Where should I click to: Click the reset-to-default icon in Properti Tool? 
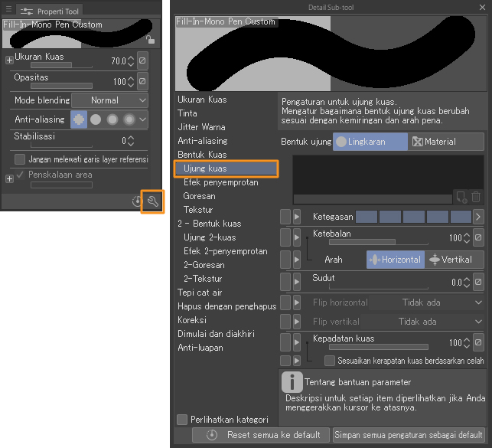pyautogui.click(x=136, y=202)
